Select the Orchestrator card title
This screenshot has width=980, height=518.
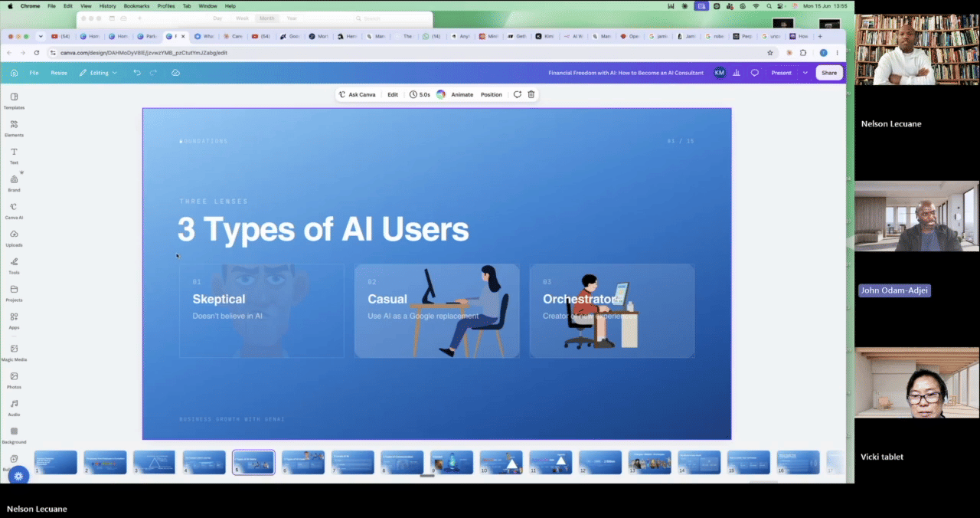pyautogui.click(x=580, y=299)
